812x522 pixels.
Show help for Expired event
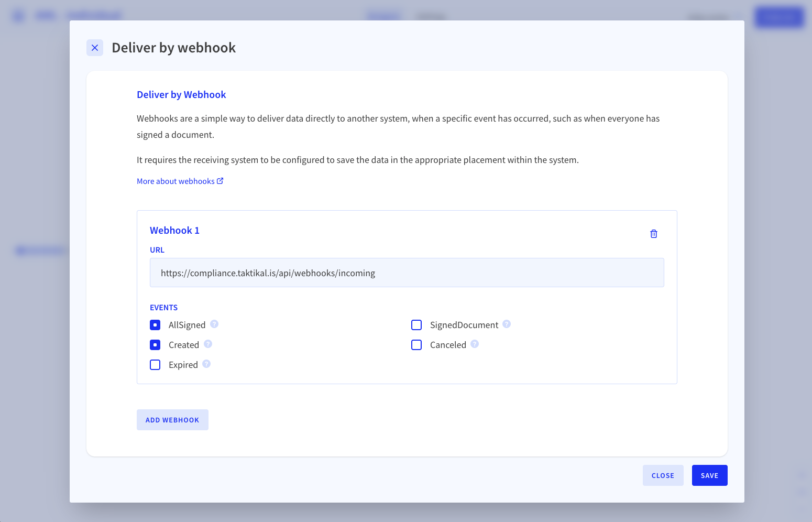click(206, 364)
